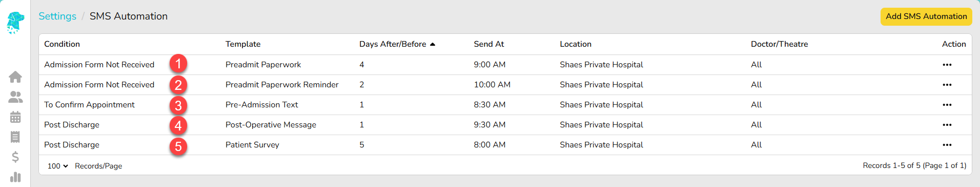980x187 pixels.
Task: Open actions menu for Post-Operative Message row
Action: pos(947,125)
